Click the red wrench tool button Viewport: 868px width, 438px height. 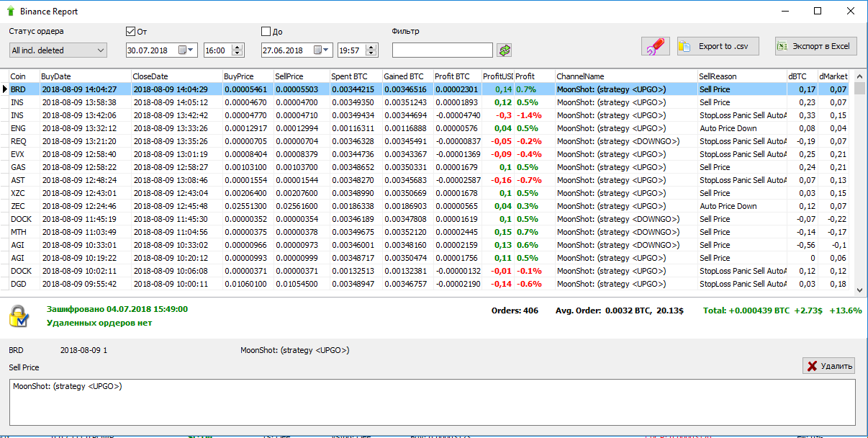655,46
